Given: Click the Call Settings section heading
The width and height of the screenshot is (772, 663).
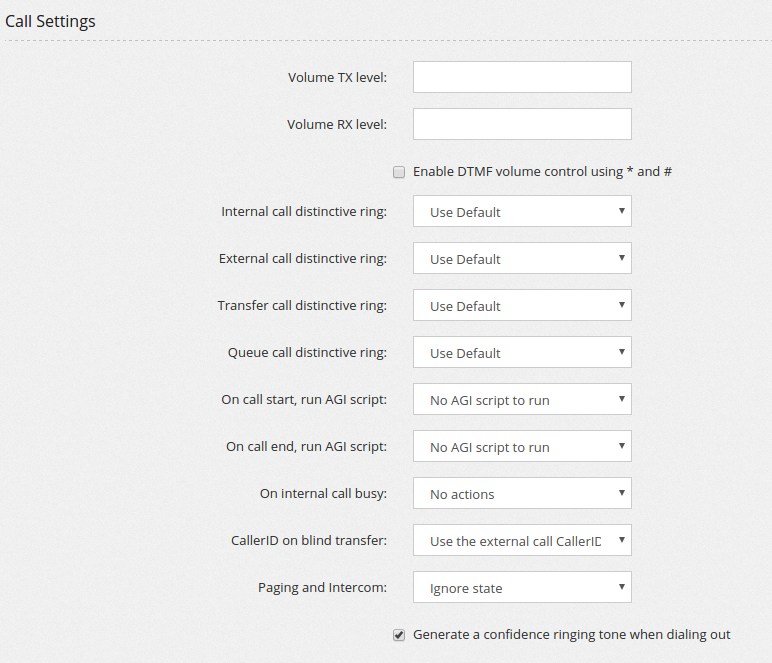Looking at the screenshot, I should (x=50, y=21).
